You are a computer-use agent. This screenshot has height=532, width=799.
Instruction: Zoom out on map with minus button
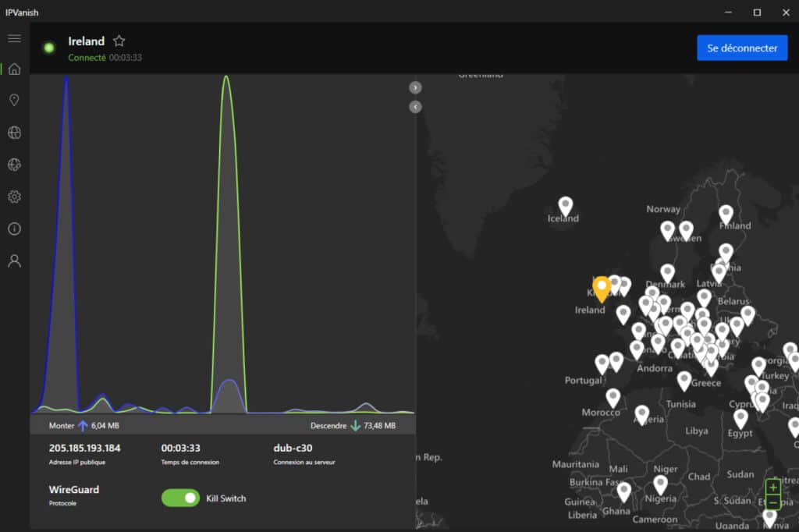(772, 502)
